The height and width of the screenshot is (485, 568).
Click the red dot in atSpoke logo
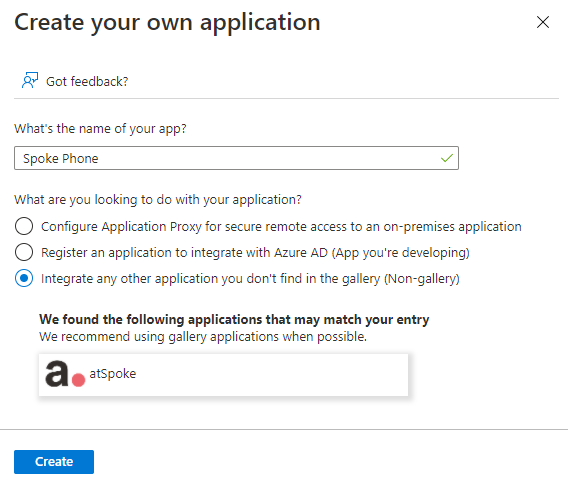click(x=78, y=380)
